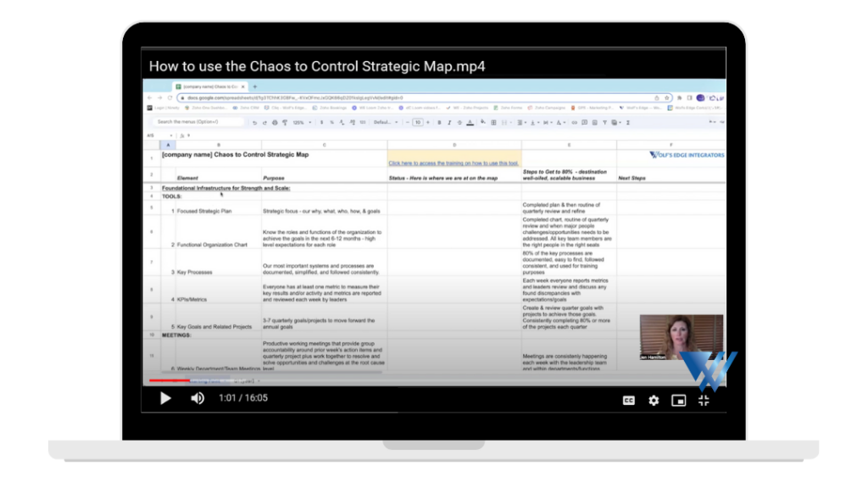Close the Chaos to Control browser tab
This screenshot has width=868, height=482.
[x=242, y=87]
